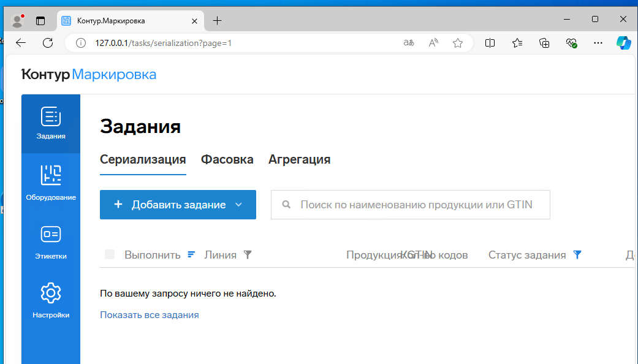
Task: Select the Сериализация tab
Action: 143,159
